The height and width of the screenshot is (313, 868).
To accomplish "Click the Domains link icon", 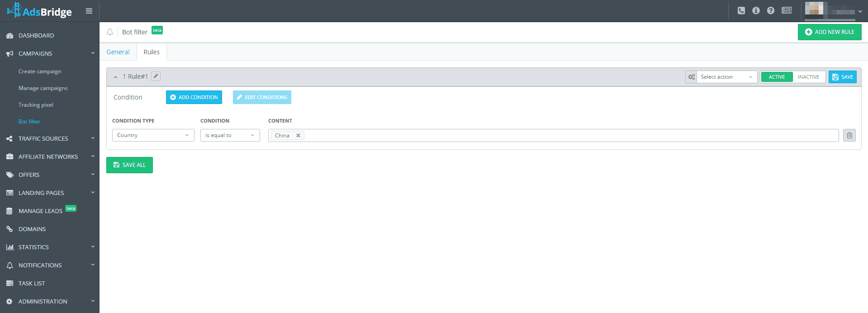I will coord(9,229).
